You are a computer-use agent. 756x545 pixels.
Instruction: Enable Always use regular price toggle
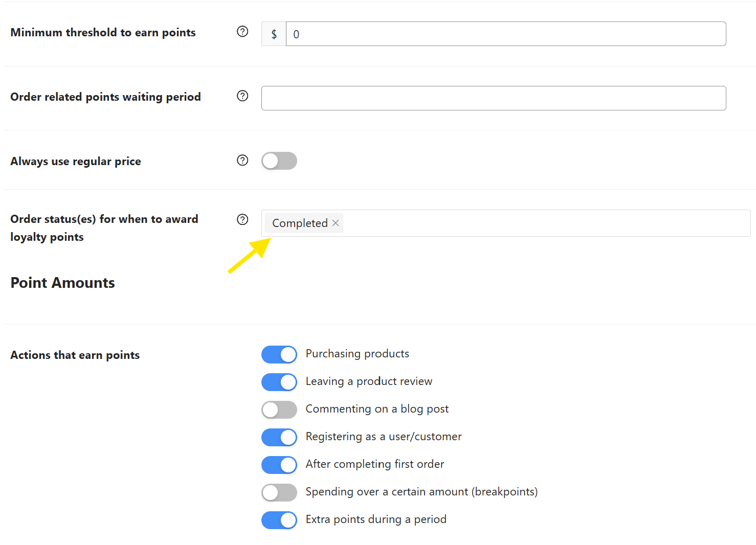pyautogui.click(x=279, y=161)
